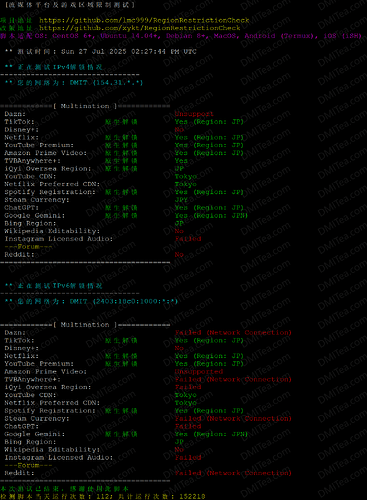Click "Spotify Registration:" label in the IPv4 results
Screen dimensions: 367x500
[x=50, y=192]
